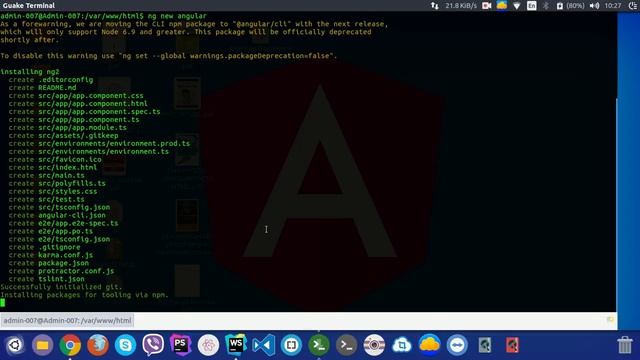The width and height of the screenshot is (640, 360).
Task: Open the session power menu icon
Action: (x=633, y=6)
